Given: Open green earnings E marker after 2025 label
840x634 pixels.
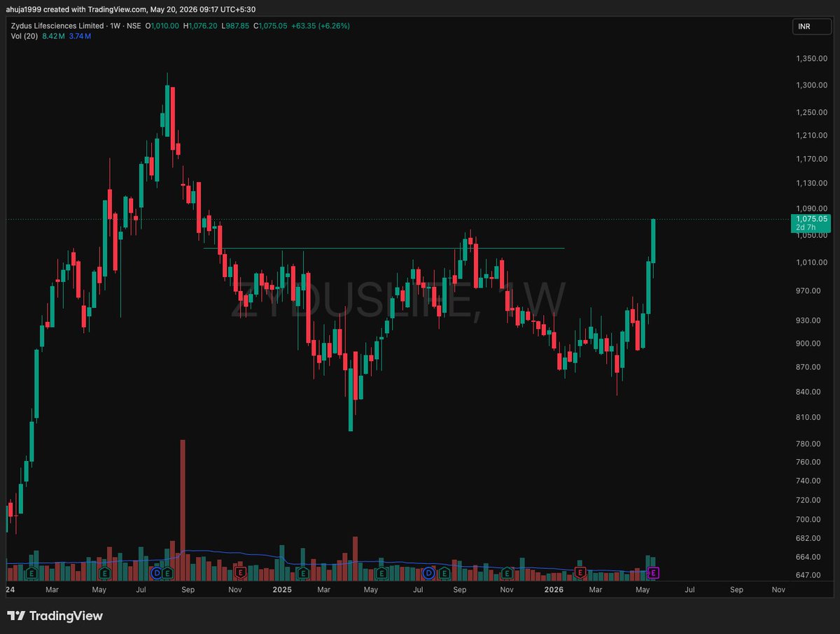Looking at the screenshot, I should 303,573.
